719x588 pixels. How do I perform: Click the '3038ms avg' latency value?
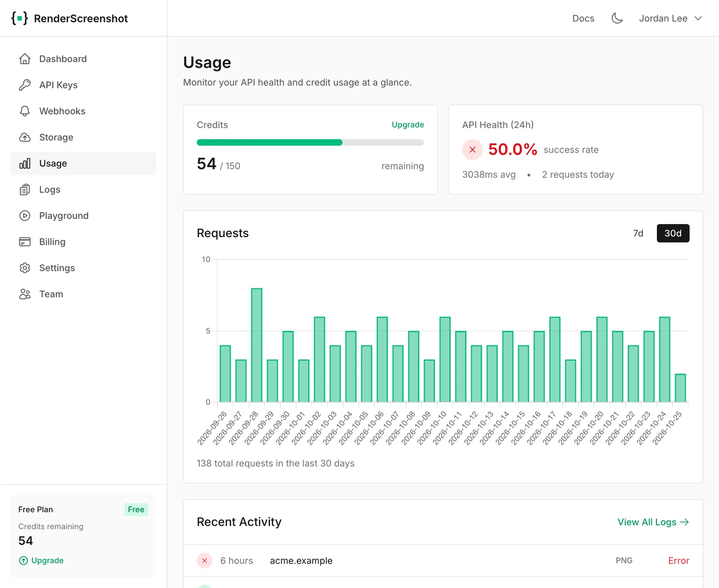point(489,175)
